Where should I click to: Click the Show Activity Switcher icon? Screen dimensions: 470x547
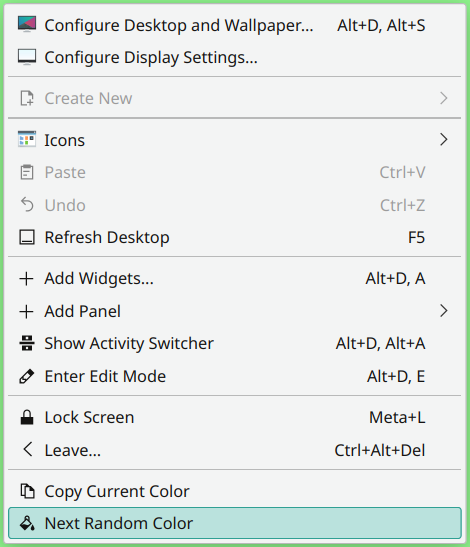[27, 343]
